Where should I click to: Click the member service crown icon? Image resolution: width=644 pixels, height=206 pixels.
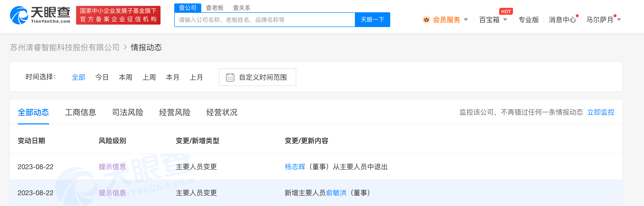[x=426, y=19]
